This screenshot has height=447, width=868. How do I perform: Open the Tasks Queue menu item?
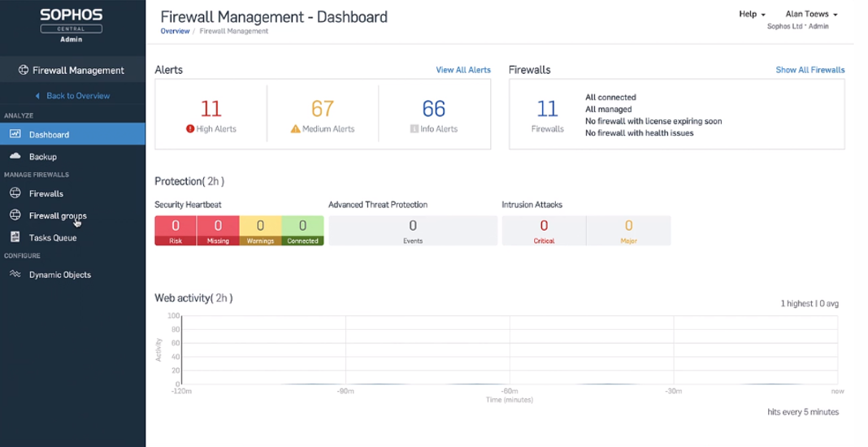72,237
